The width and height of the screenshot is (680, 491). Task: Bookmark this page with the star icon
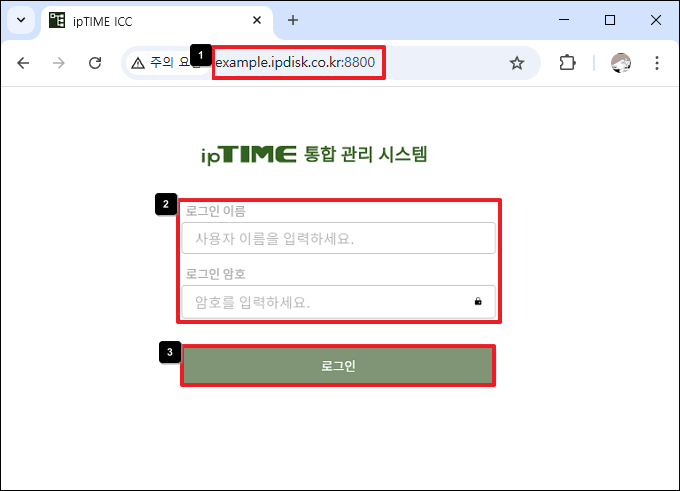coord(517,63)
